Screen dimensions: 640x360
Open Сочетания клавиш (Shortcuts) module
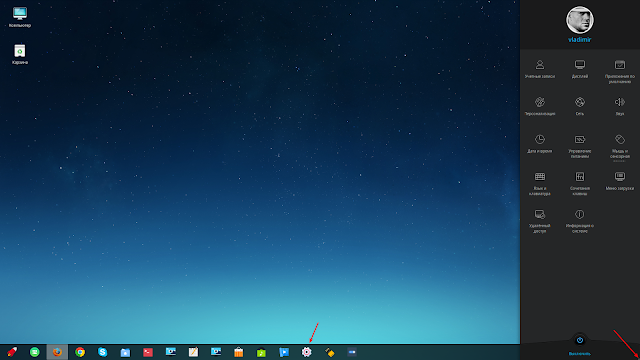tap(580, 184)
